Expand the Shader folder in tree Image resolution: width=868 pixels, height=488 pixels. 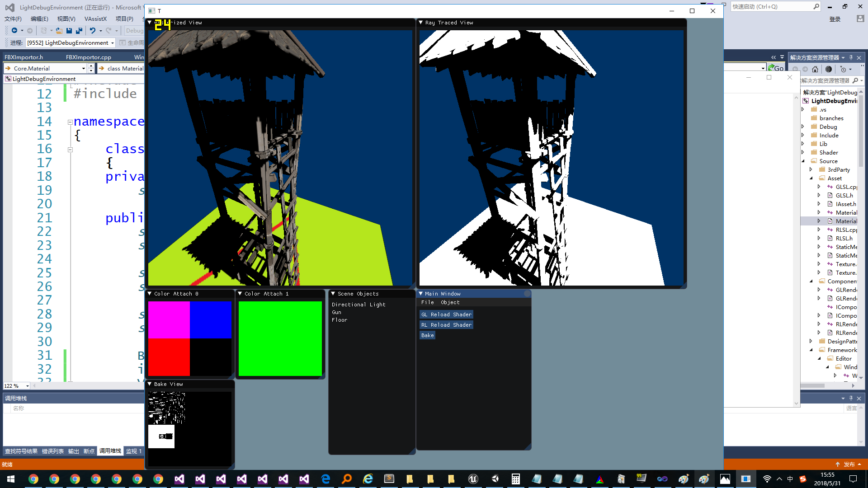click(803, 153)
